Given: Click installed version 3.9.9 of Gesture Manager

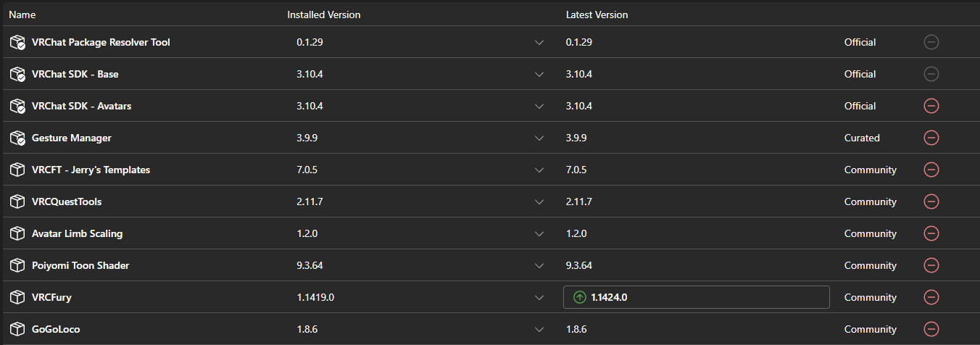Looking at the screenshot, I should tap(307, 138).
